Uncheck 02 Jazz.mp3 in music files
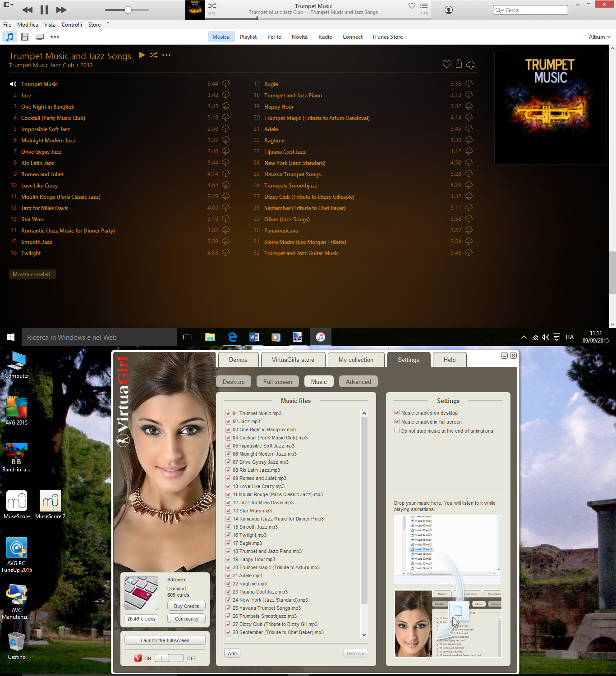Screen dimensions: 616x676 [228, 421]
